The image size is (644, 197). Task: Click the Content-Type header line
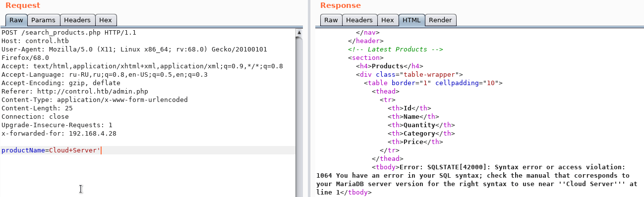click(95, 100)
